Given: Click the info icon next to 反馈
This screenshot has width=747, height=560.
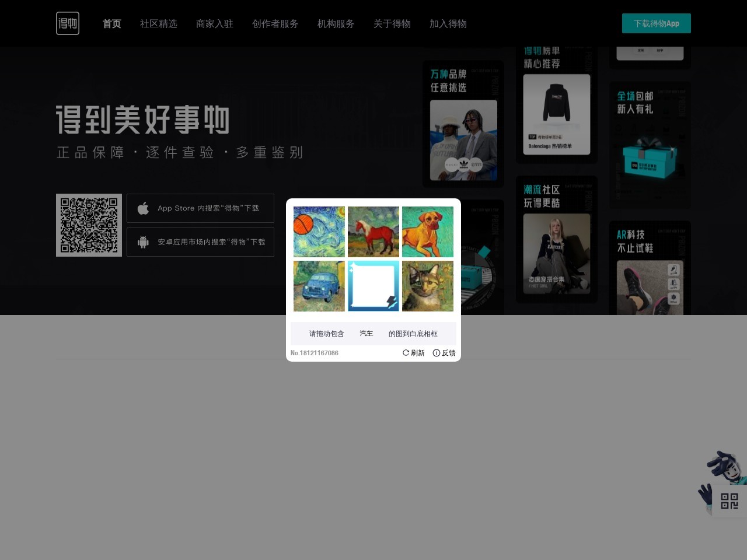Looking at the screenshot, I should click(437, 352).
